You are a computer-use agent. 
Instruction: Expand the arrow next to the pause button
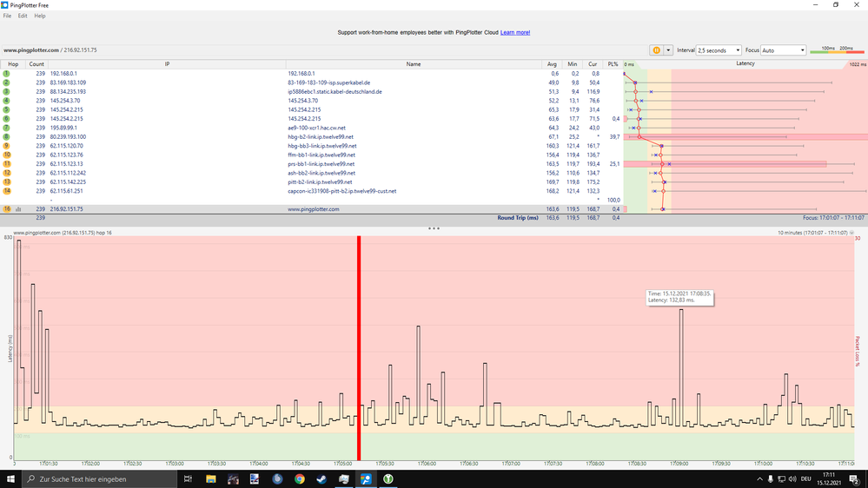pos(668,50)
